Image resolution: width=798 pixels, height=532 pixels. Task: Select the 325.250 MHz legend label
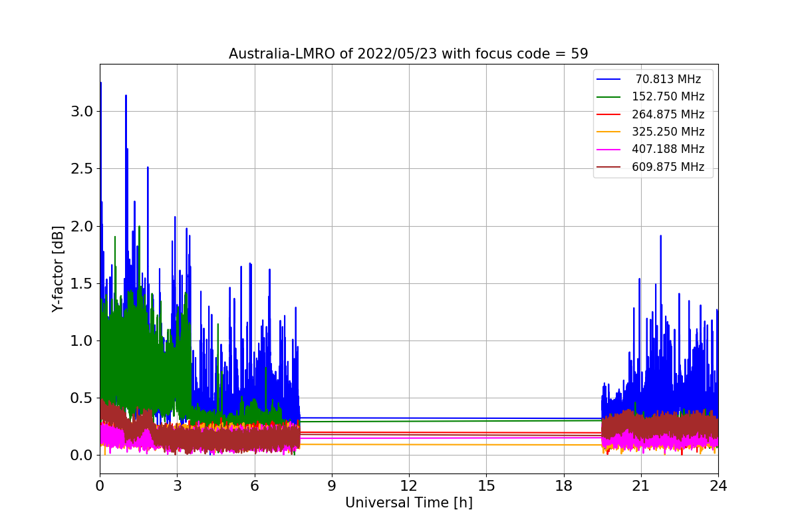pos(668,132)
